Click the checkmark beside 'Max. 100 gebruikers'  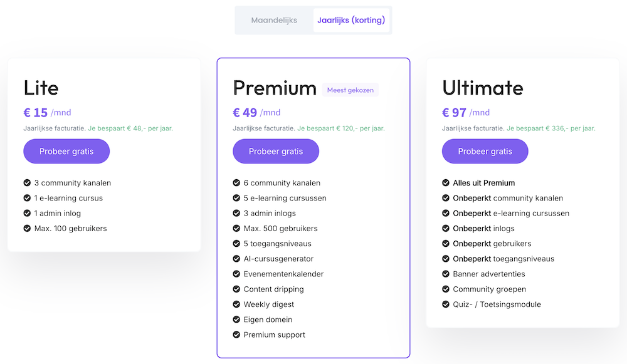coord(26,228)
